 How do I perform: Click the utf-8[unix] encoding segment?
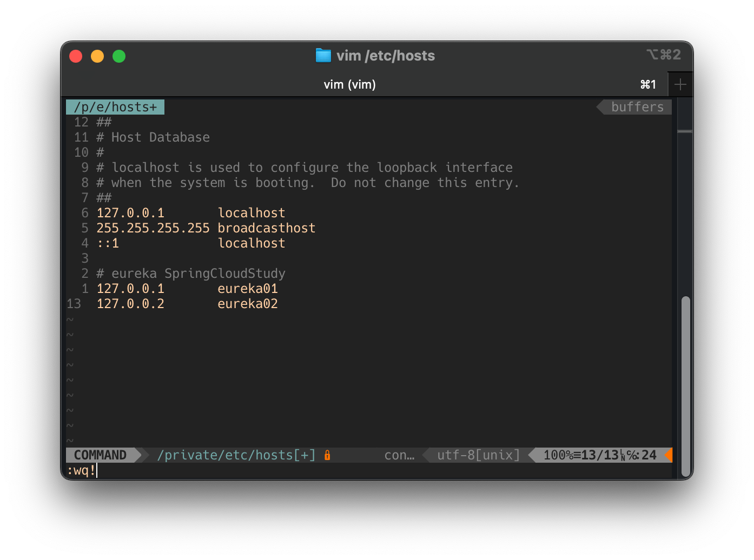tap(478, 455)
